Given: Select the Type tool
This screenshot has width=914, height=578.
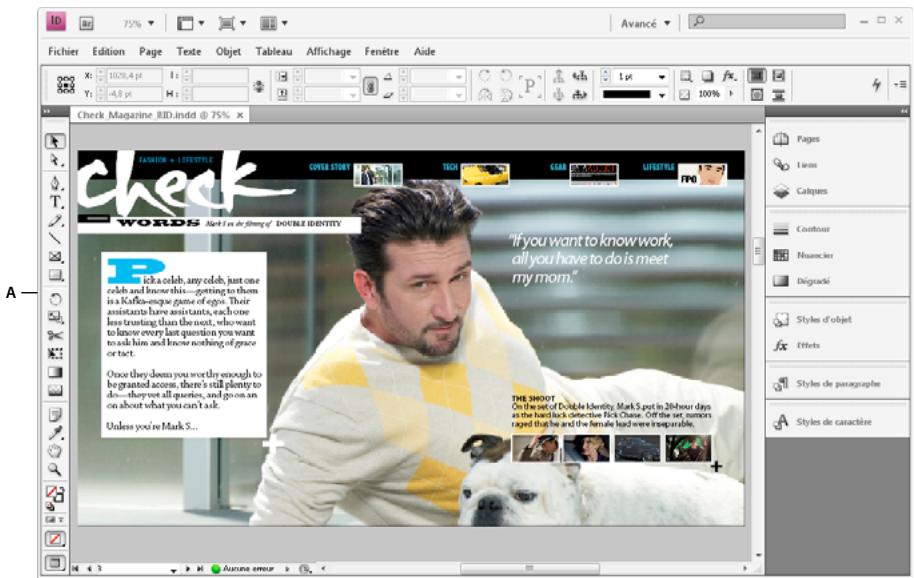Looking at the screenshot, I should pyautogui.click(x=55, y=202).
